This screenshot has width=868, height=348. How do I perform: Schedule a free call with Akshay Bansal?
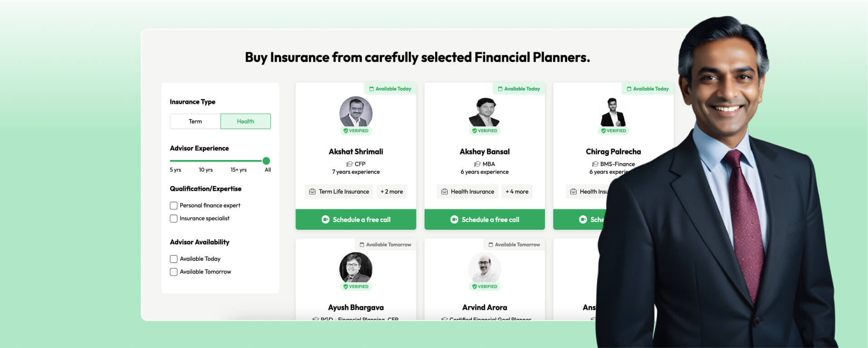pos(485,219)
